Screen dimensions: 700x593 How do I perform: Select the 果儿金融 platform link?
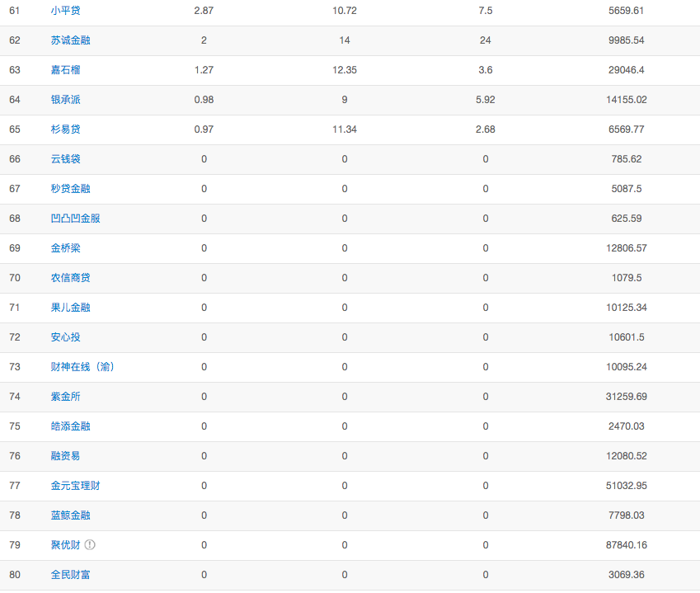pos(71,308)
